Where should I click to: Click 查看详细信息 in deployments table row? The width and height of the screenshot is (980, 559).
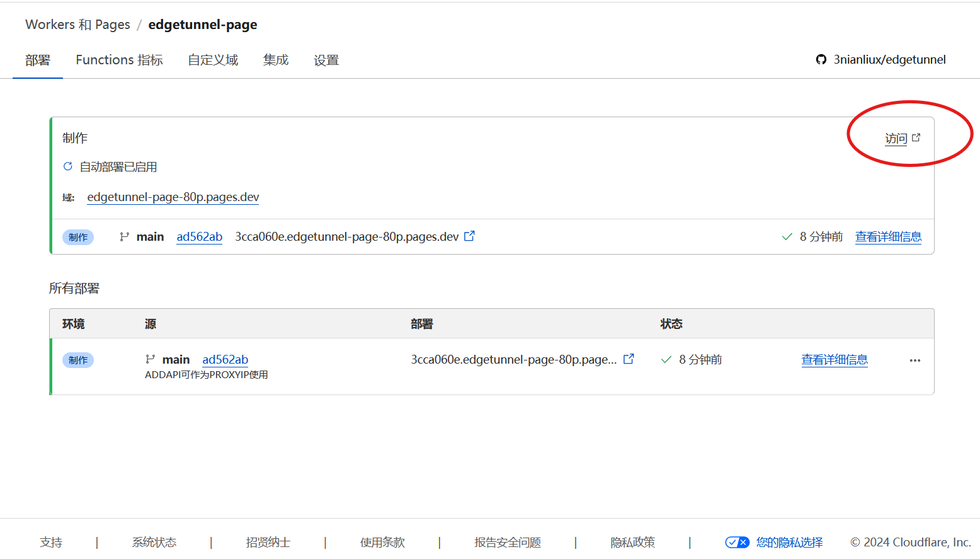pos(835,360)
